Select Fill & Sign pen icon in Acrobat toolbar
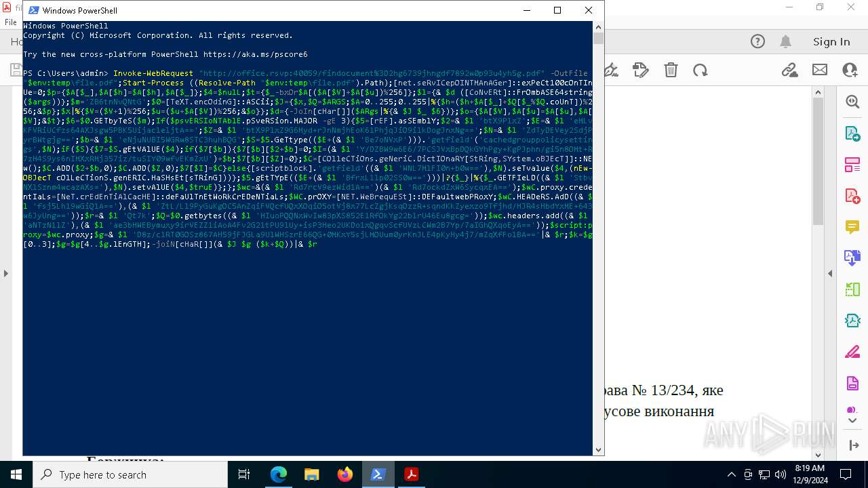Viewport: 868px width, 488px height. [611, 70]
